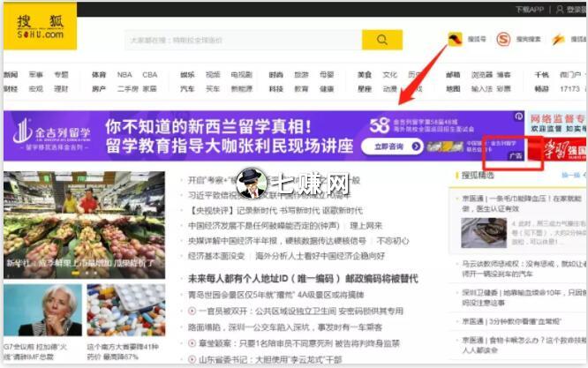The height and width of the screenshot is (368, 588).
Task: Open the 美食 navigation channel
Action: coord(365,75)
